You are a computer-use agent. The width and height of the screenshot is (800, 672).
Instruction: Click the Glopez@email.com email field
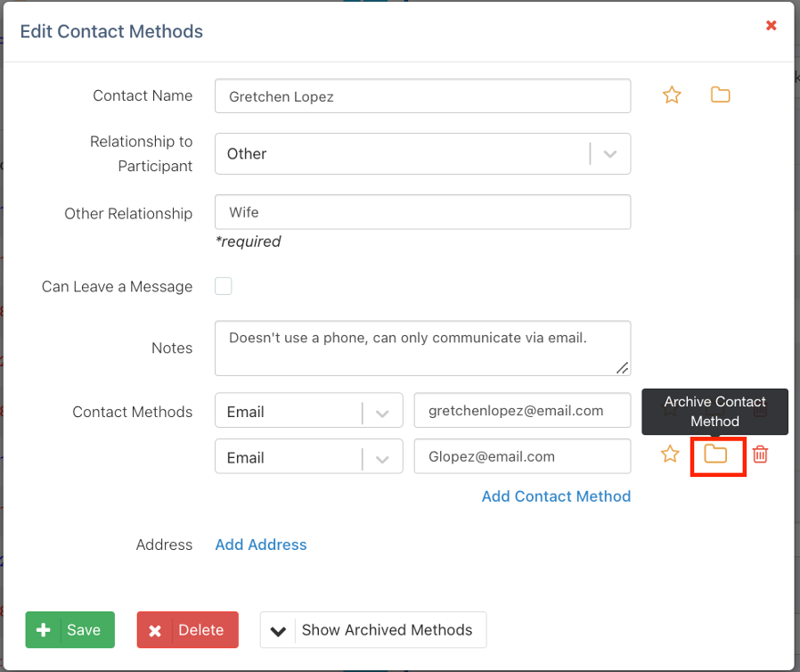coord(522,456)
